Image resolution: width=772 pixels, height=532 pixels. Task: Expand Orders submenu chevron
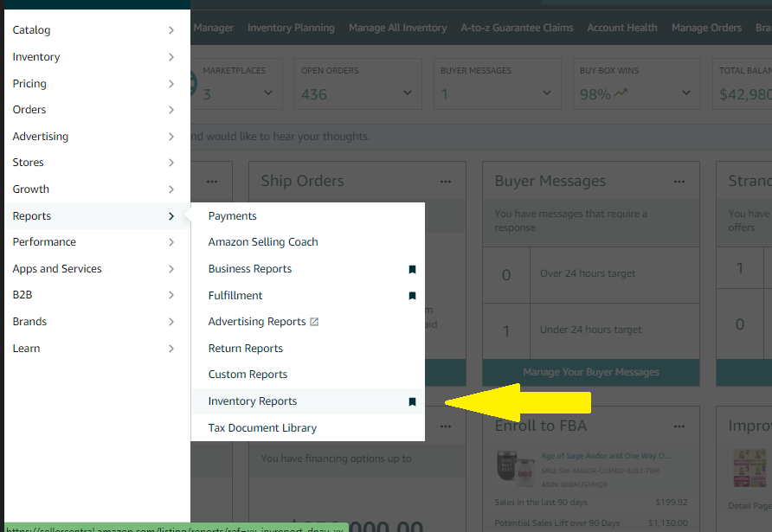pyautogui.click(x=170, y=110)
